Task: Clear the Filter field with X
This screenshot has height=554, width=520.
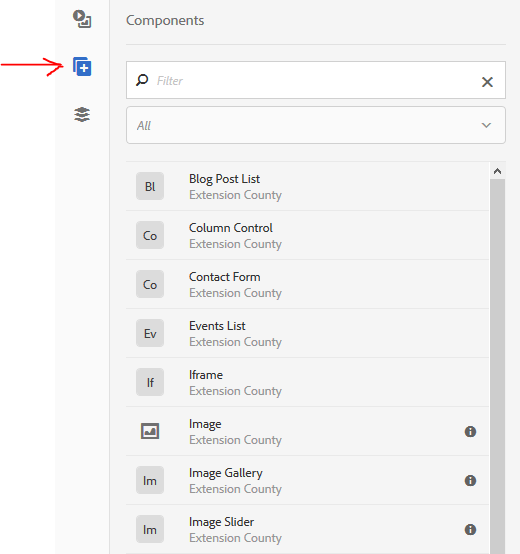Action: [487, 82]
